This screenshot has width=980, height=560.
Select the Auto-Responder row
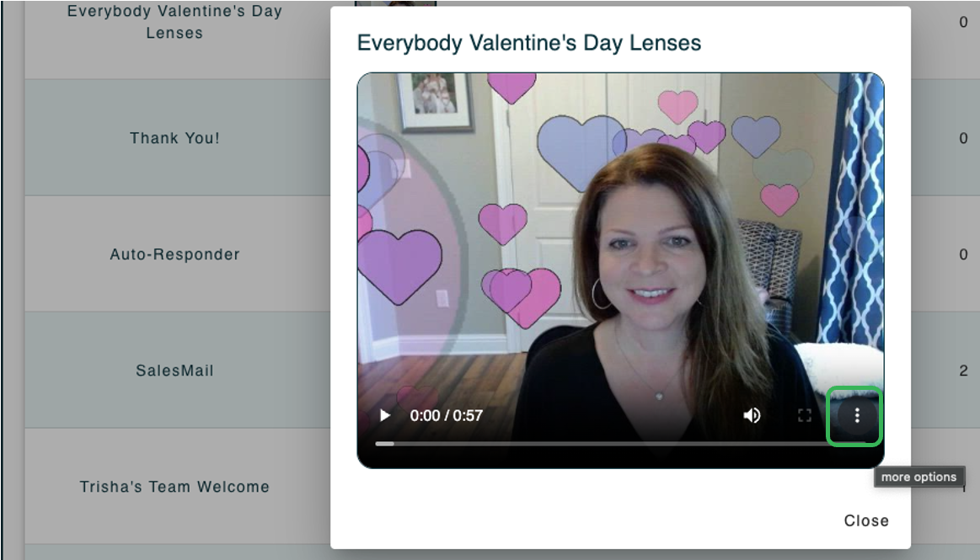point(174,254)
